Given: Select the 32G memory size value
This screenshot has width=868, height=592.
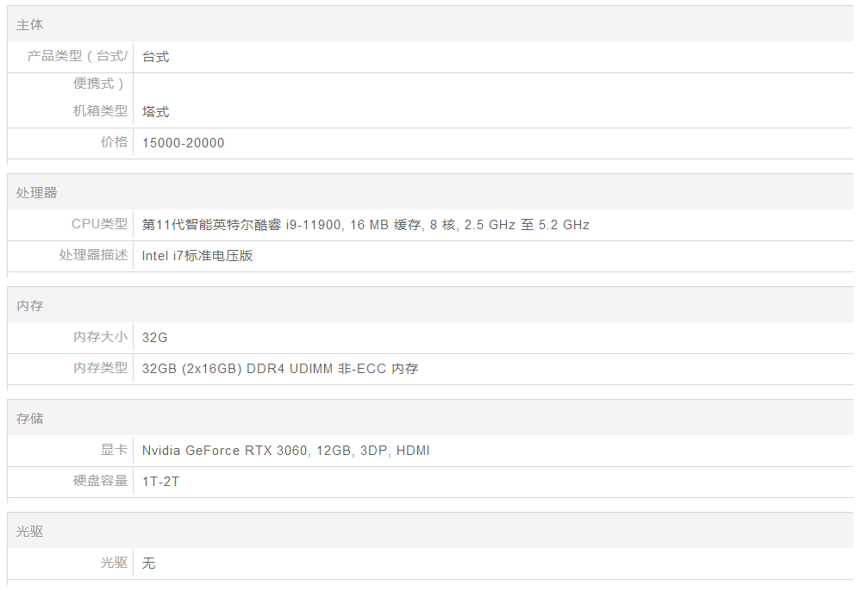Looking at the screenshot, I should coord(154,338).
